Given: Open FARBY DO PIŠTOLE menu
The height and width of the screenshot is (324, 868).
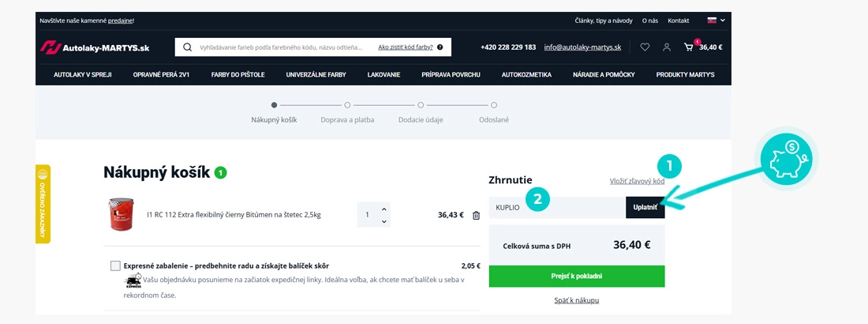Looking at the screenshot, I should click(x=238, y=74).
